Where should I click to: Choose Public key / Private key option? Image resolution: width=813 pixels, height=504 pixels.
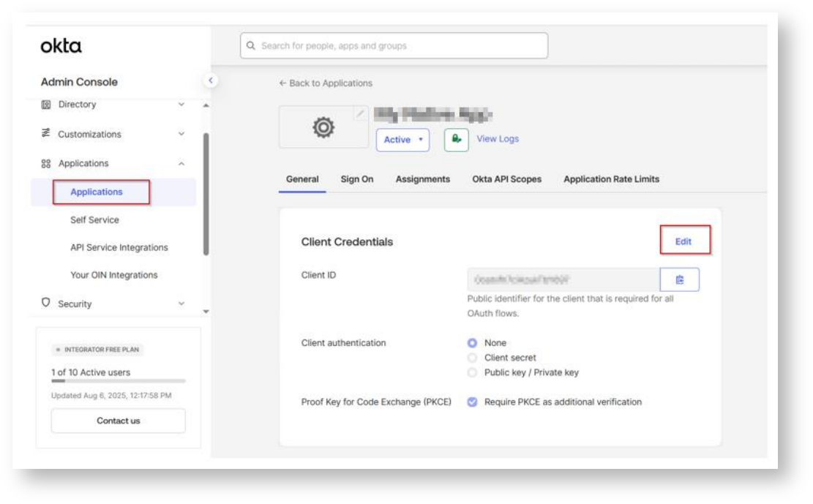(x=473, y=372)
